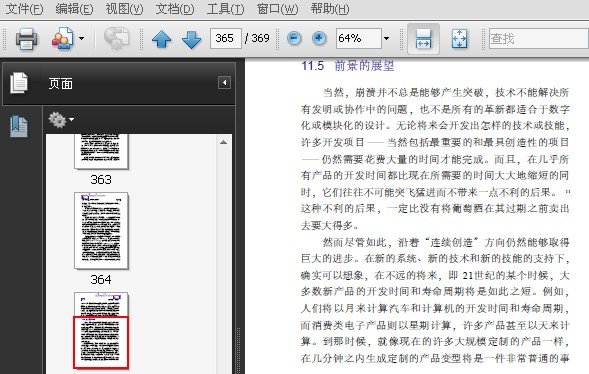Screen dimensions: 589x374
Task: Open the 工具(T) menu
Action: coord(225,9)
